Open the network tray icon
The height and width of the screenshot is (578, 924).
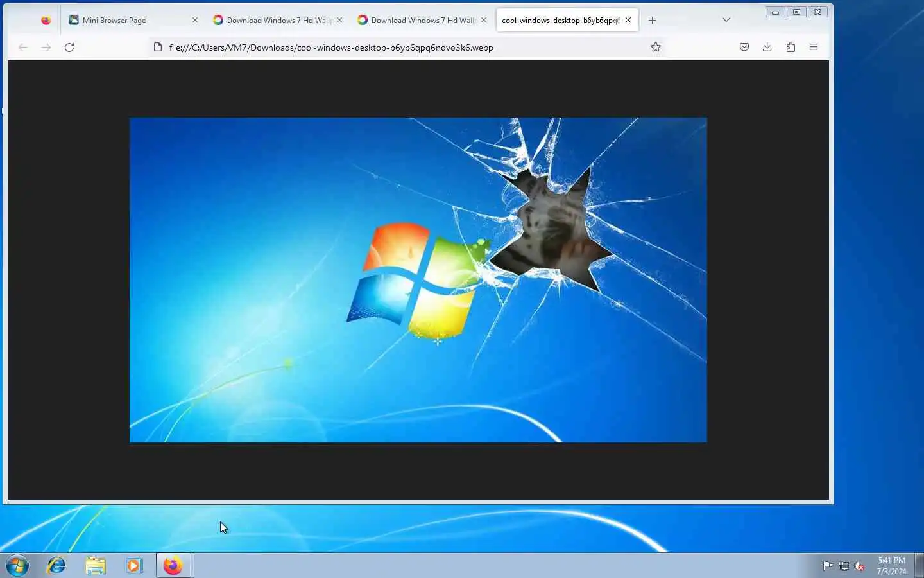(x=844, y=566)
